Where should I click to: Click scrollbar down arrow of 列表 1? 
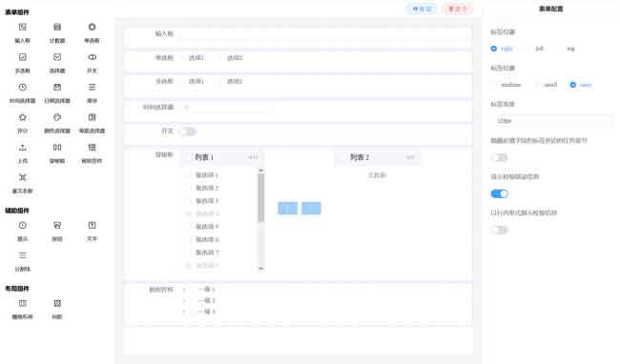click(x=261, y=269)
